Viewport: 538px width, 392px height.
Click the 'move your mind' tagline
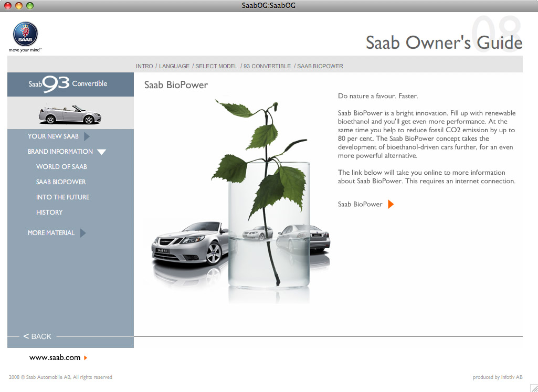[25, 50]
